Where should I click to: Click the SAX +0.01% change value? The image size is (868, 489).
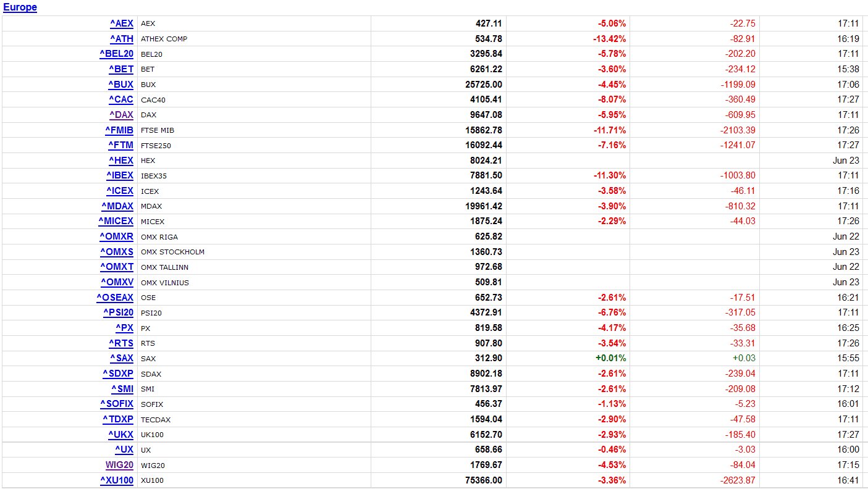click(x=610, y=358)
